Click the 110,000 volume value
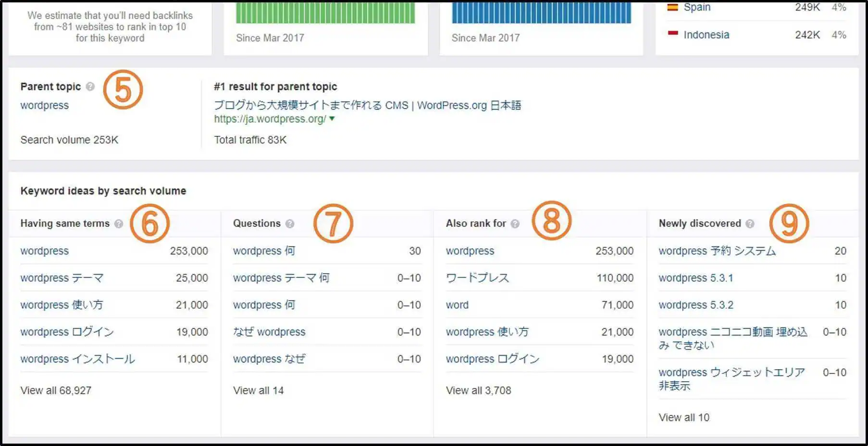Screen dimensions: 868x446 coord(615,278)
